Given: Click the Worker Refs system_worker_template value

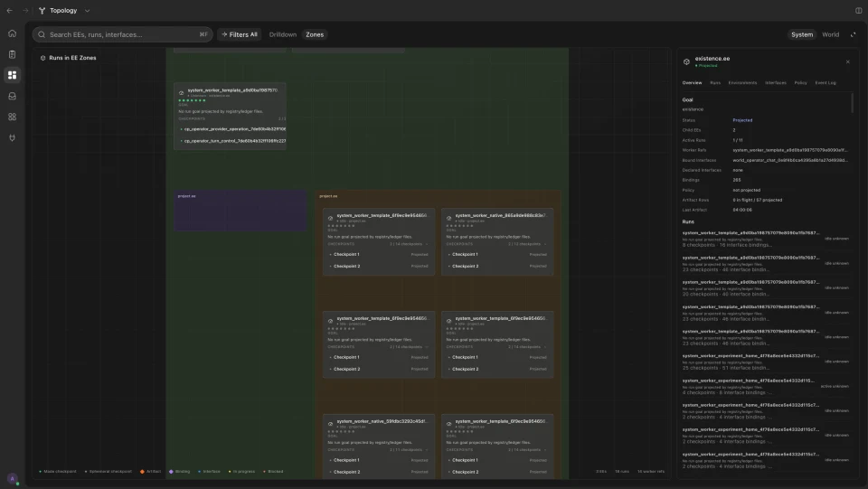Looking at the screenshot, I should coord(790,150).
